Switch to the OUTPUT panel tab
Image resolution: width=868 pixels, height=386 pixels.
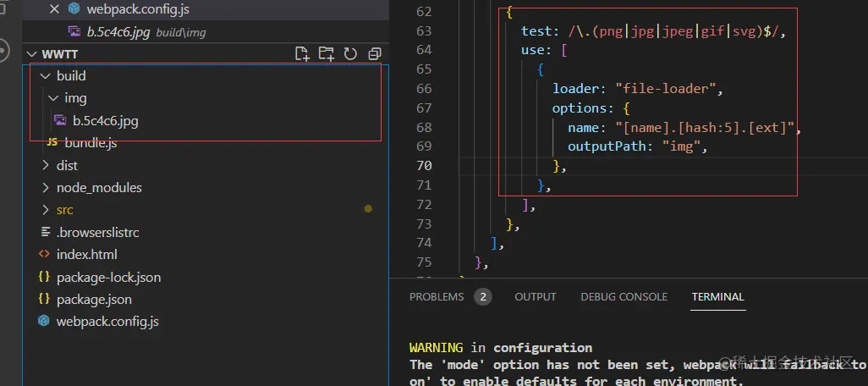click(x=536, y=297)
